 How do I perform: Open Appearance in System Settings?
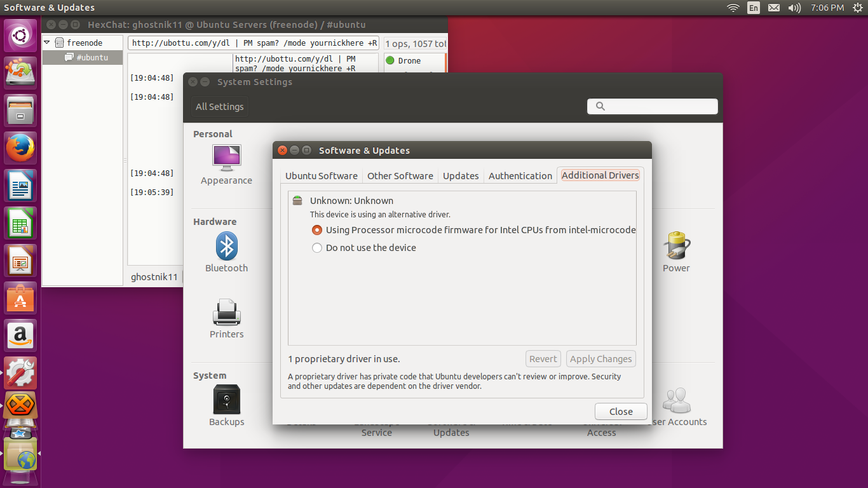pyautogui.click(x=227, y=165)
